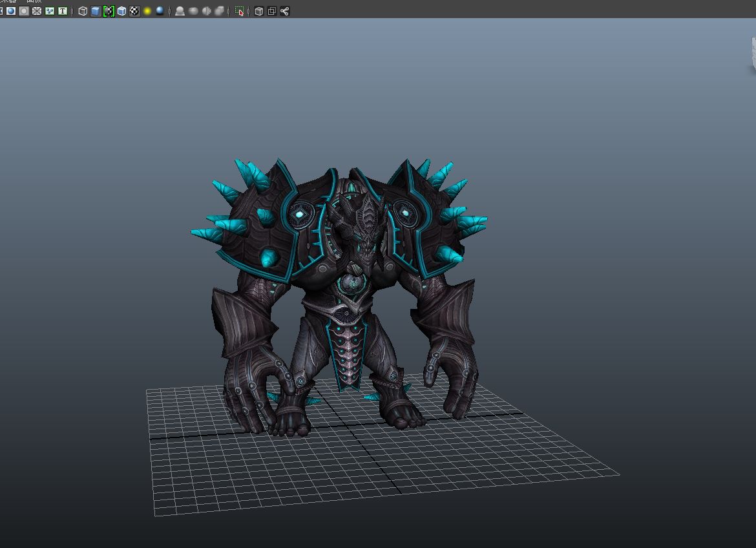Toggle the safe title 'T' icon
This screenshot has width=756, height=548.
(x=63, y=11)
